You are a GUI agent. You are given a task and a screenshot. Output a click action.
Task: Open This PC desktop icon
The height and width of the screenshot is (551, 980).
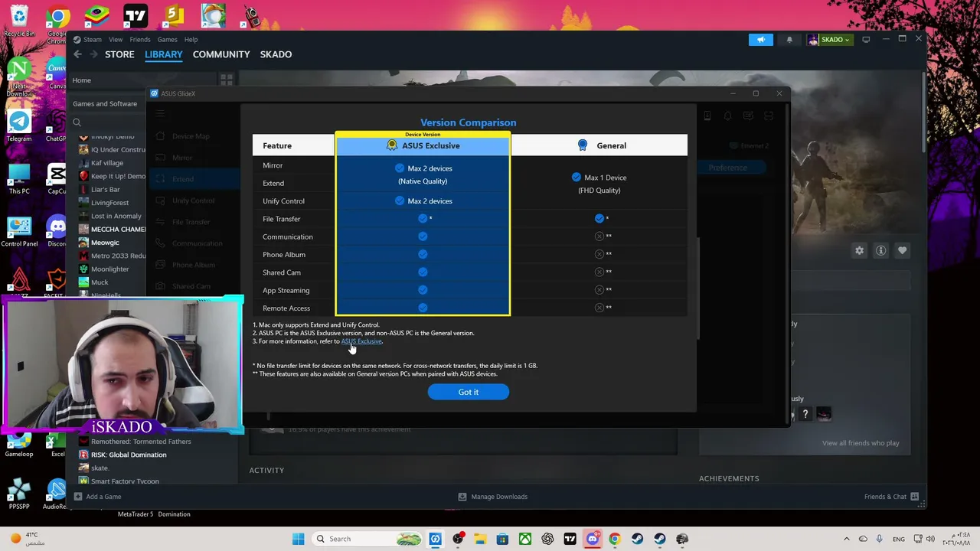tap(19, 179)
